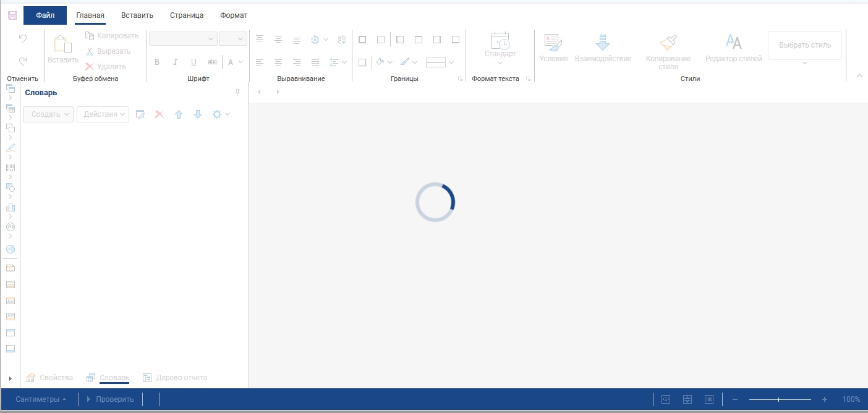Center text horizontally
The height and width of the screenshot is (413, 868).
pos(278,62)
